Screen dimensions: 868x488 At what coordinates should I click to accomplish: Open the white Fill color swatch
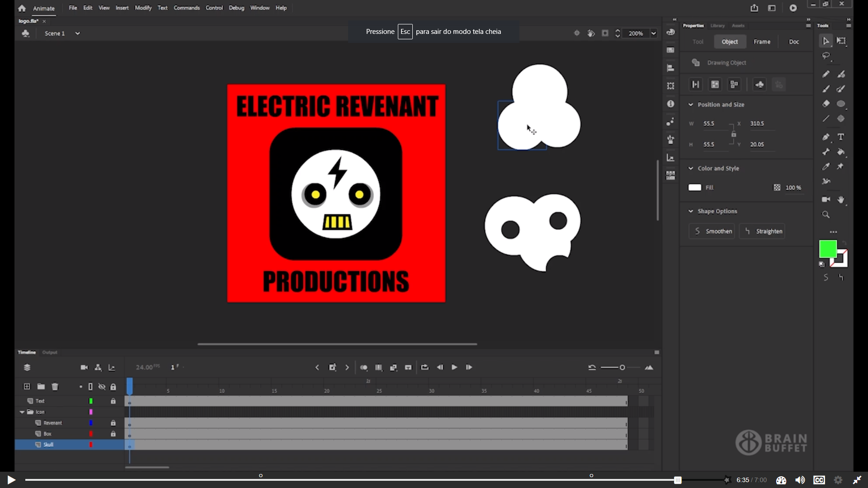(x=695, y=188)
